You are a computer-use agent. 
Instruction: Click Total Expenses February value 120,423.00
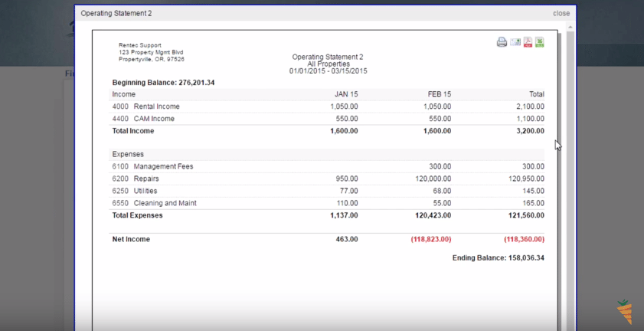pyautogui.click(x=433, y=215)
